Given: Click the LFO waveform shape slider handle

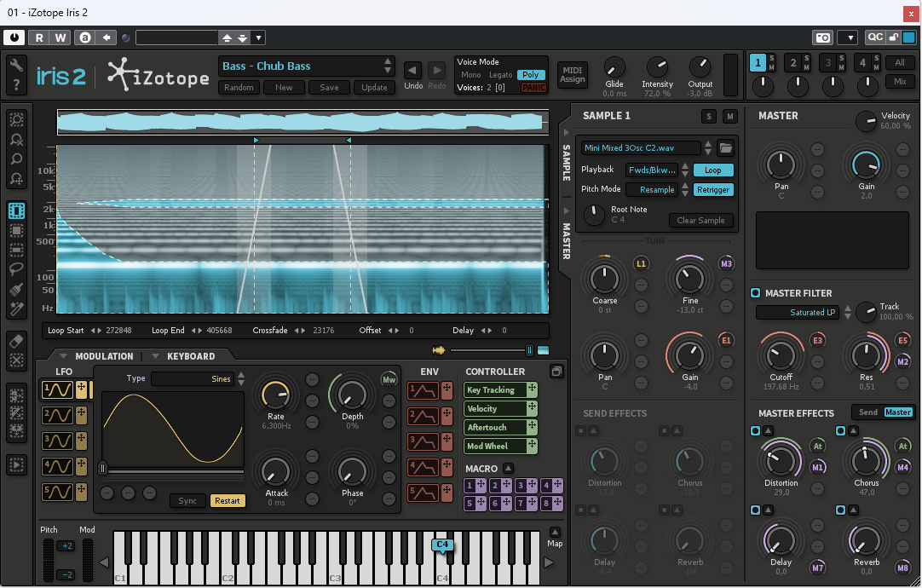Looking at the screenshot, I should pos(103,468).
